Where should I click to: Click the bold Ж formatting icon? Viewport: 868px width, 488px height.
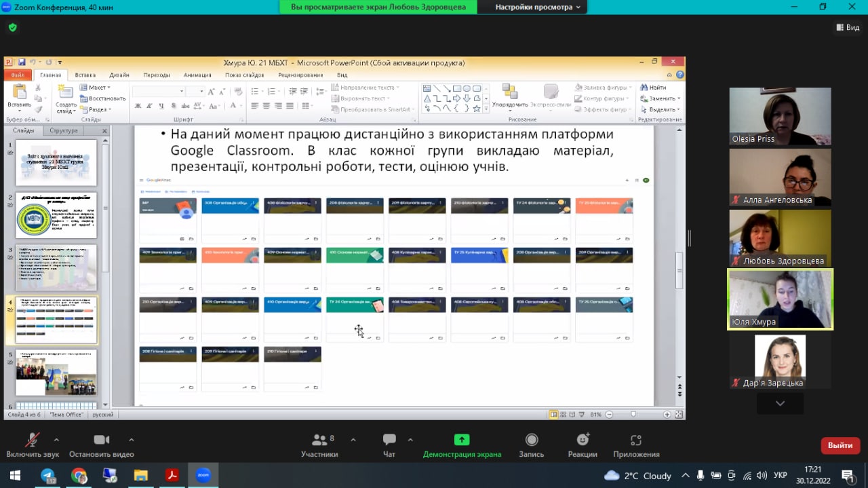pos(138,106)
